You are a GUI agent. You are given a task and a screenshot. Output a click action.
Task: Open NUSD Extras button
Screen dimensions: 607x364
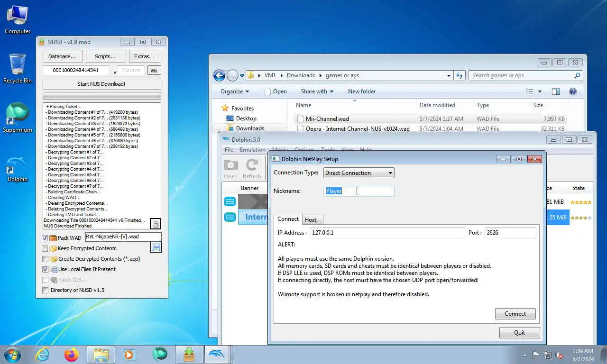pyautogui.click(x=145, y=56)
